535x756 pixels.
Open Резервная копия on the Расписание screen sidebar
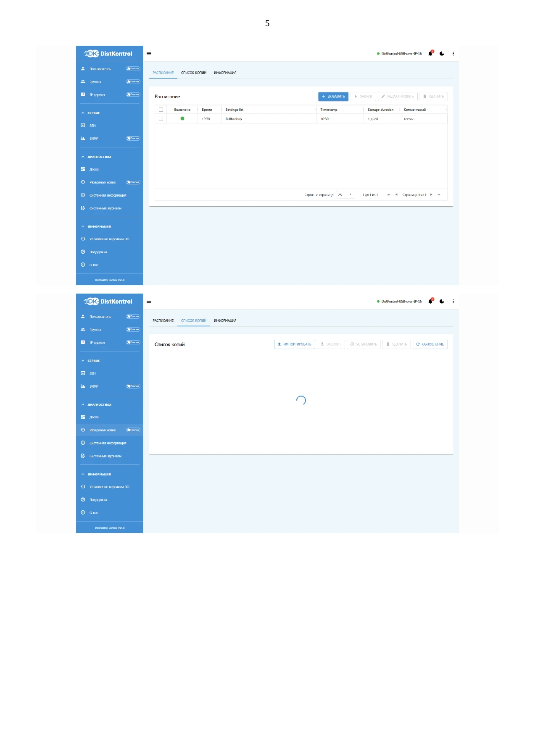click(109, 182)
